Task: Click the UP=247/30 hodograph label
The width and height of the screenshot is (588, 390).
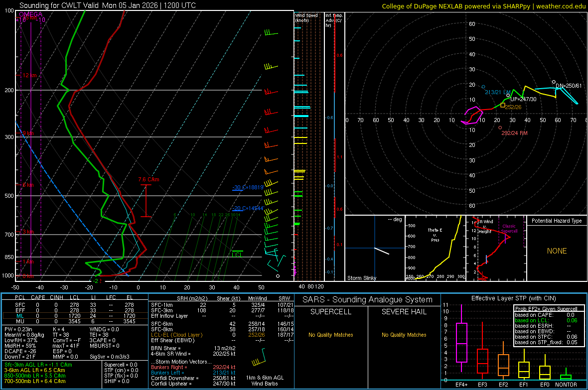Action: click(x=523, y=100)
